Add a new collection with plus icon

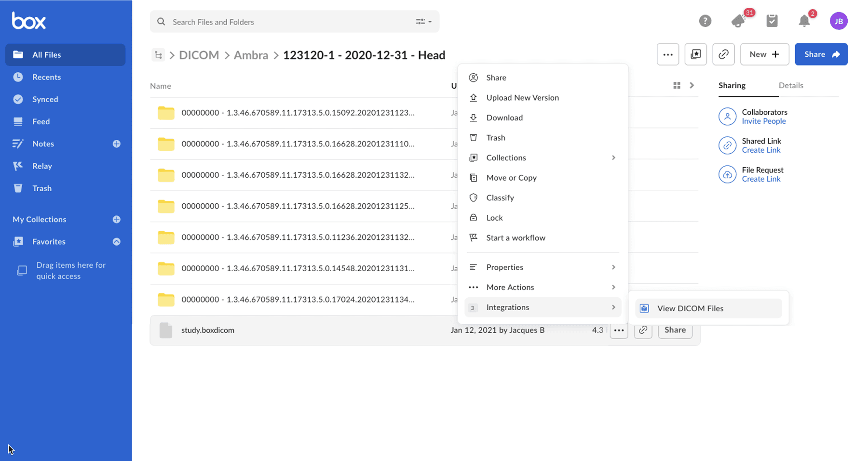pos(117,219)
